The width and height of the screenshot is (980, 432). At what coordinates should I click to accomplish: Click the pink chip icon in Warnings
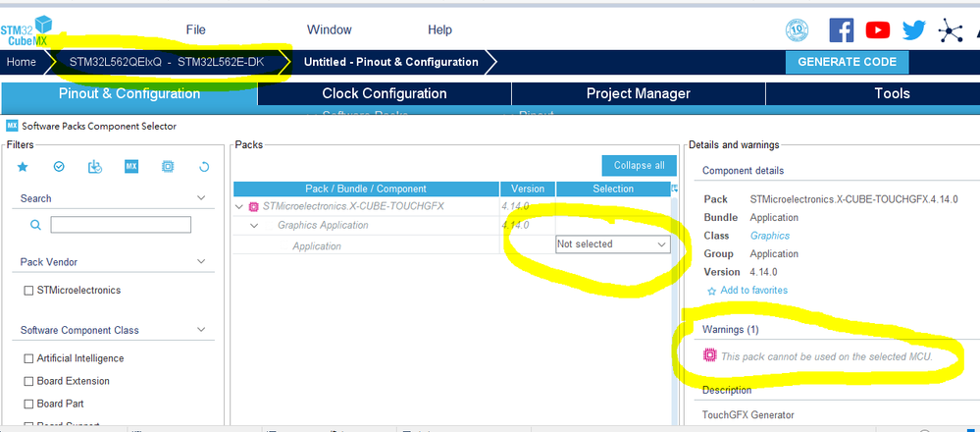tap(709, 355)
